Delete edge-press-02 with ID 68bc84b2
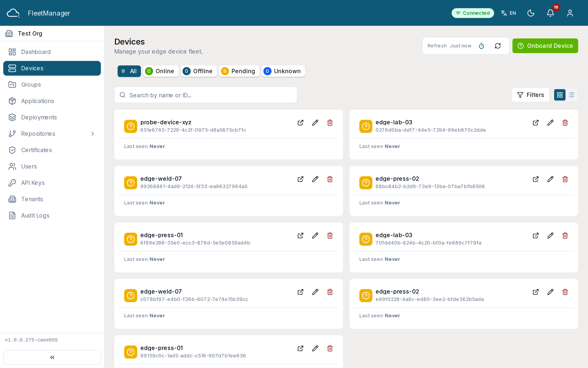Viewport: 588px width, 368px height. point(565,179)
